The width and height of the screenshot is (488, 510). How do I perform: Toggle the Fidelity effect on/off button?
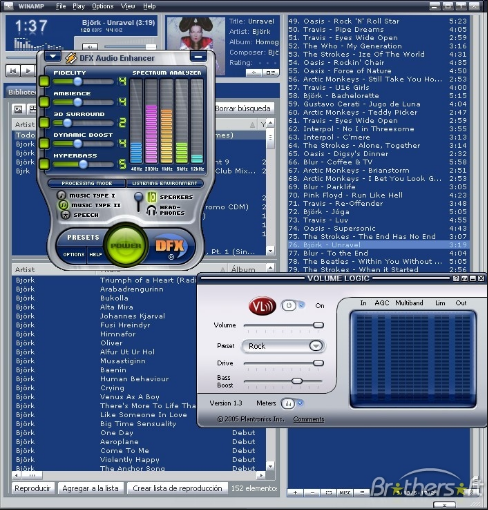[44, 81]
